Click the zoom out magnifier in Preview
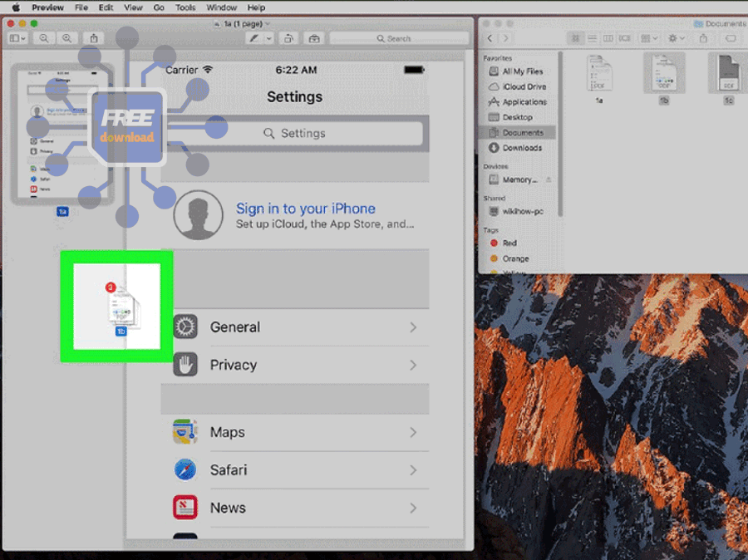The width and height of the screenshot is (748, 560). (x=43, y=38)
